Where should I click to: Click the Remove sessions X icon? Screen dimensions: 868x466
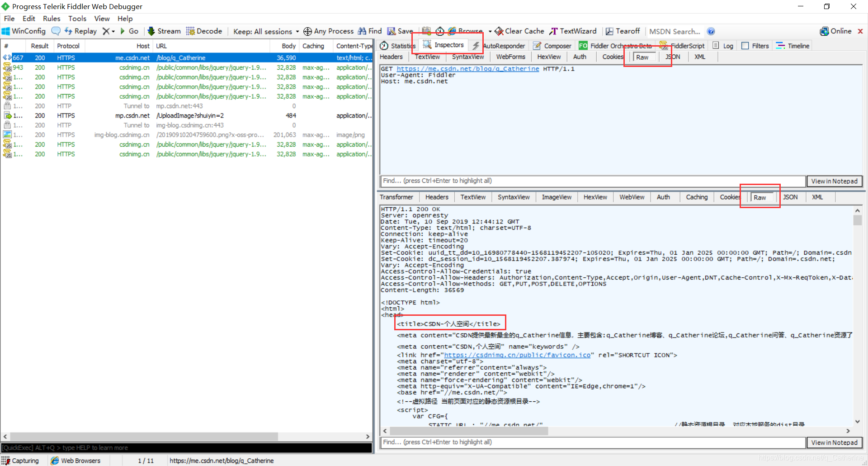pyautogui.click(x=106, y=31)
